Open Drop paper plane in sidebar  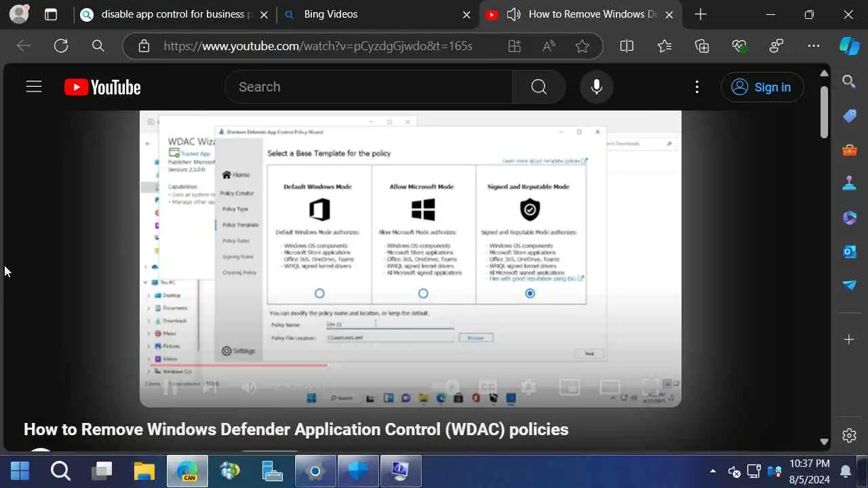pyautogui.click(x=850, y=285)
